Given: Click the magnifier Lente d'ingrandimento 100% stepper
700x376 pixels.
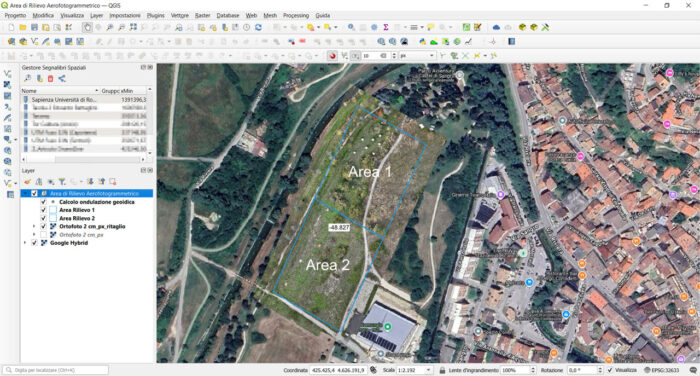Looking at the screenshot, I should [533, 370].
